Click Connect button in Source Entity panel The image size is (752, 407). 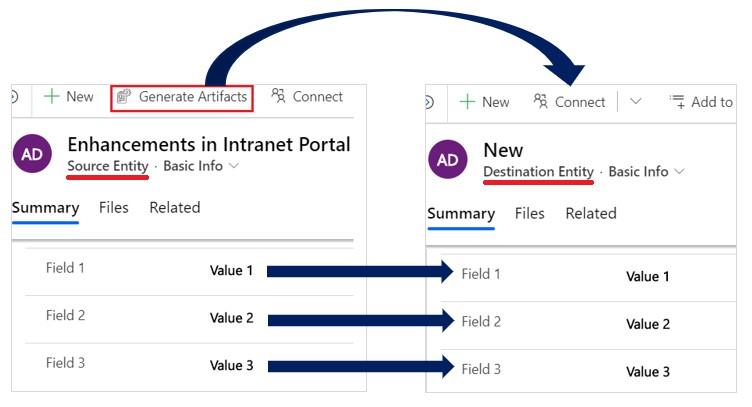click(307, 96)
